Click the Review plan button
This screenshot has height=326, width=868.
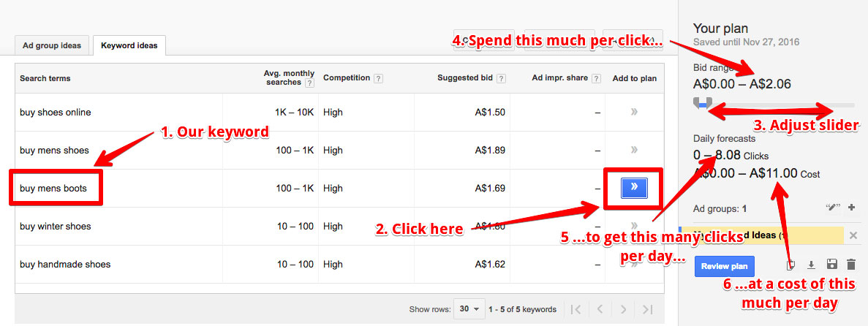[724, 266]
